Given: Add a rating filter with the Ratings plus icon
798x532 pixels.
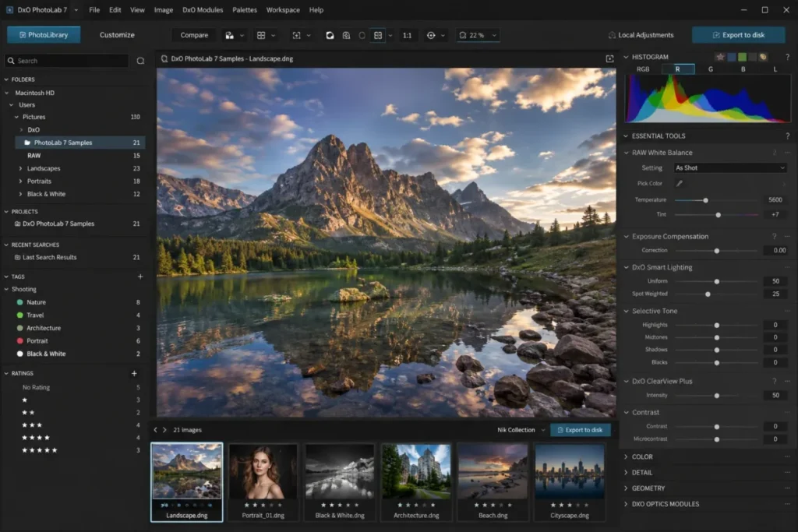Looking at the screenshot, I should coord(134,373).
